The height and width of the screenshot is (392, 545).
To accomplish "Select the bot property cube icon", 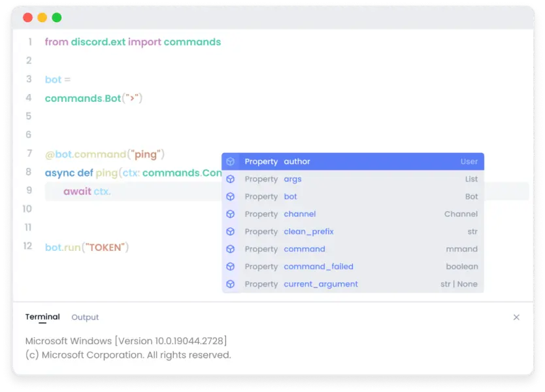I will [231, 196].
